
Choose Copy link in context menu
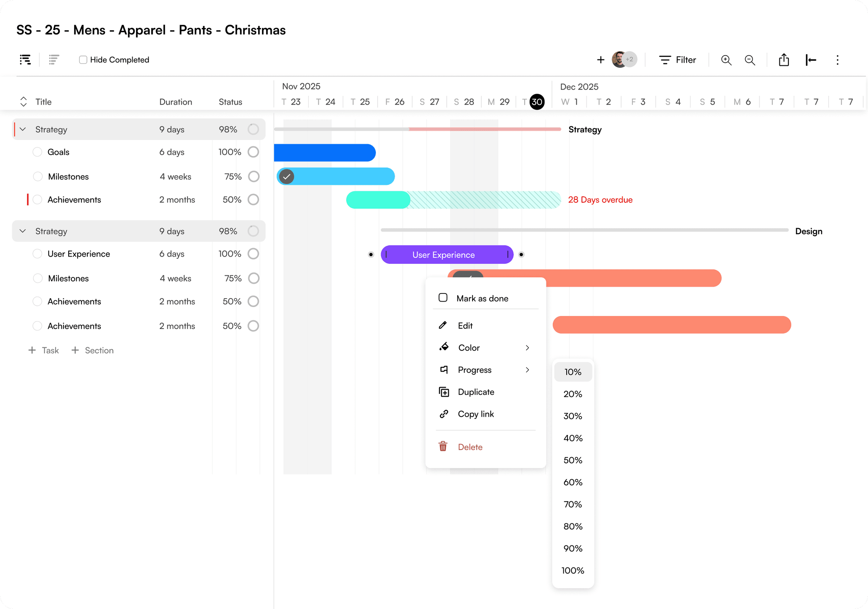476,414
